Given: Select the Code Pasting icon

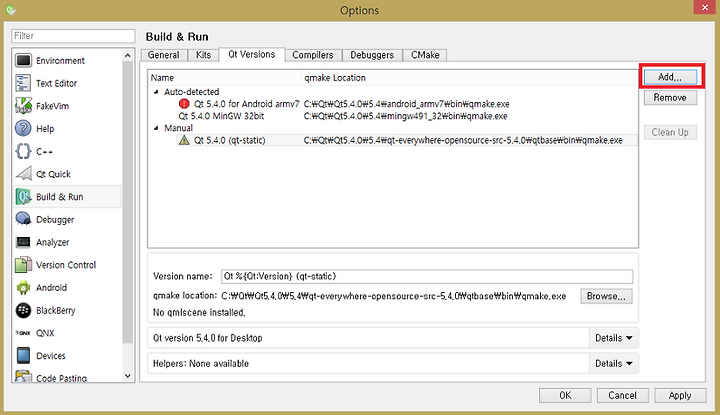Looking at the screenshot, I should click(x=23, y=376).
